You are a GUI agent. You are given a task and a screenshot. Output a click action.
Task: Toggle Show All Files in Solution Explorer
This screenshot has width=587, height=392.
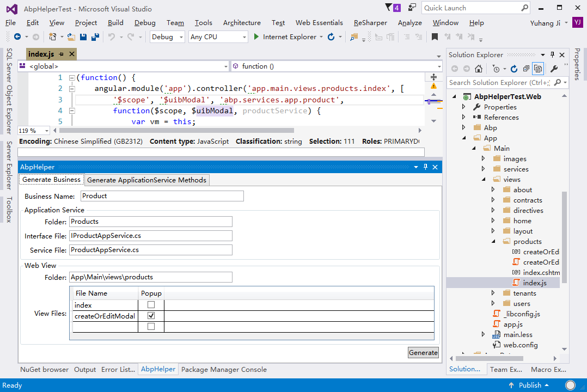(x=538, y=69)
